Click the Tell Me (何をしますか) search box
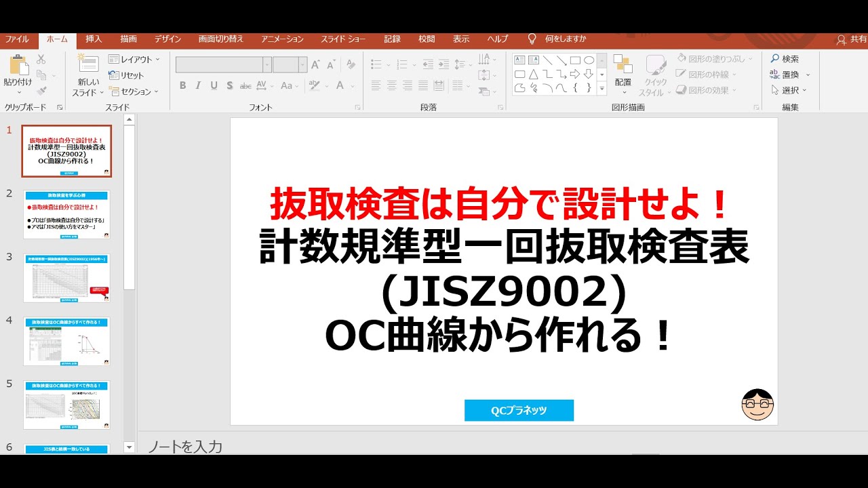Screen dimensions: 868x488 [x=557, y=39]
